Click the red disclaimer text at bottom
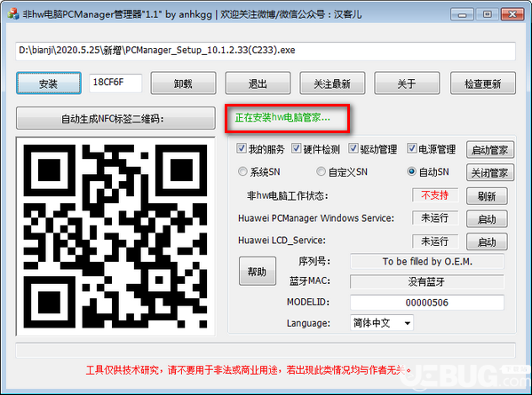The width and height of the screenshot is (532, 395). (x=249, y=369)
